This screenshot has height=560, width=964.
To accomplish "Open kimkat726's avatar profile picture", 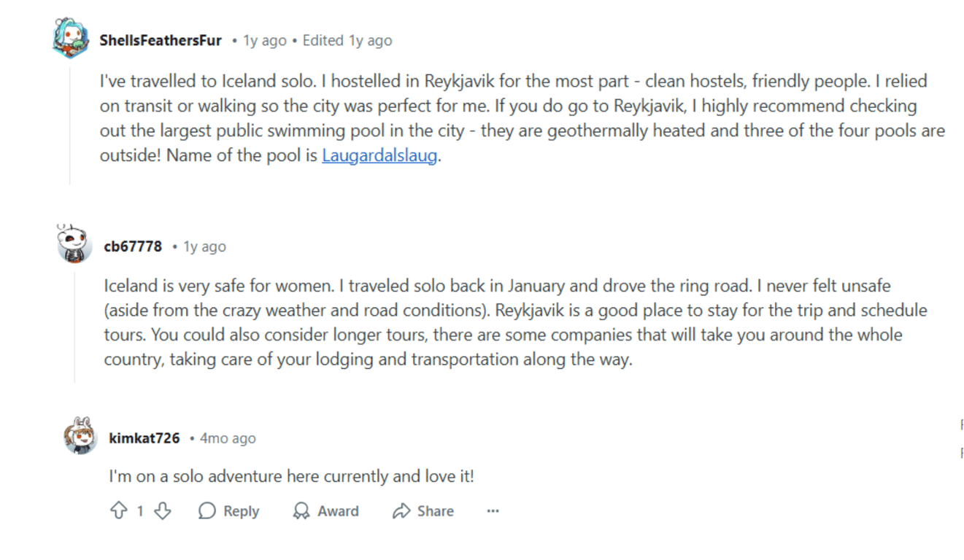I will pyautogui.click(x=80, y=437).
